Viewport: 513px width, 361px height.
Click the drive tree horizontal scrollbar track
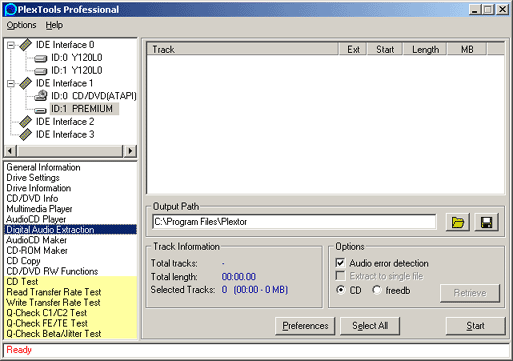pyautogui.click(x=70, y=151)
